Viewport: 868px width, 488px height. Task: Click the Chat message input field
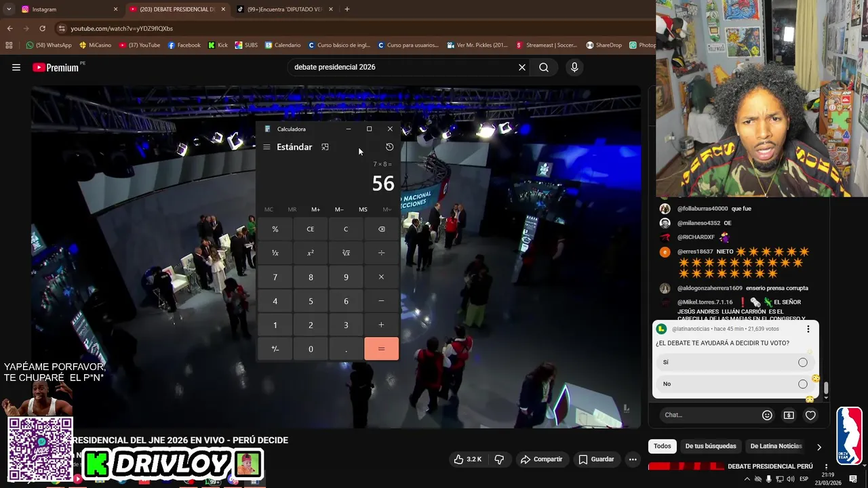click(708, 415)
